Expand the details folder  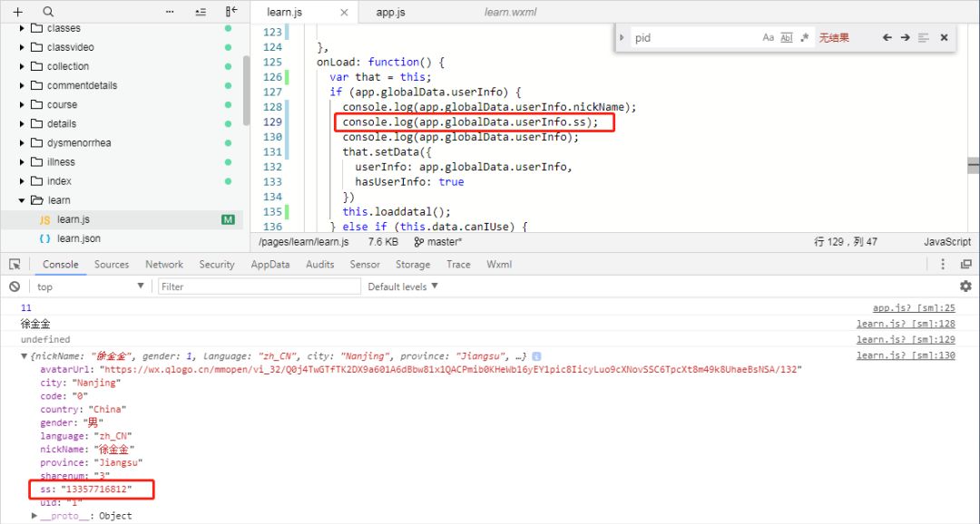click(x=22, y=123)
